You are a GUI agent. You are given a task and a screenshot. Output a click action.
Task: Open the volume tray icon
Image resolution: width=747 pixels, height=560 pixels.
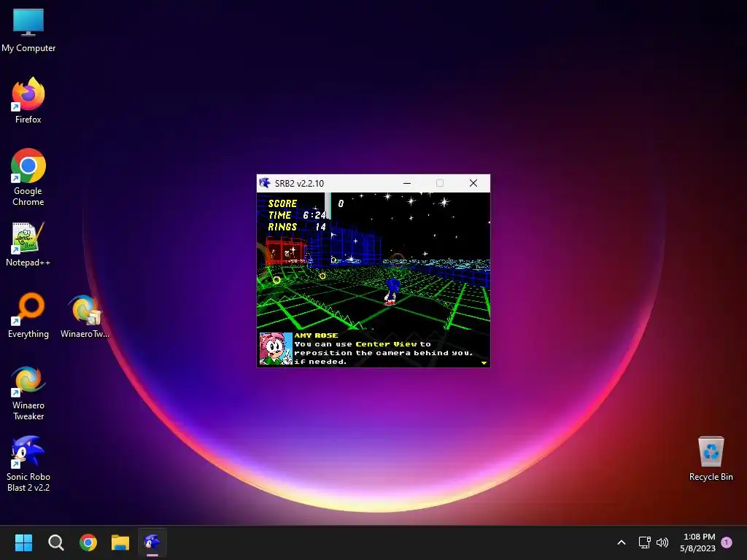point(662,542)
